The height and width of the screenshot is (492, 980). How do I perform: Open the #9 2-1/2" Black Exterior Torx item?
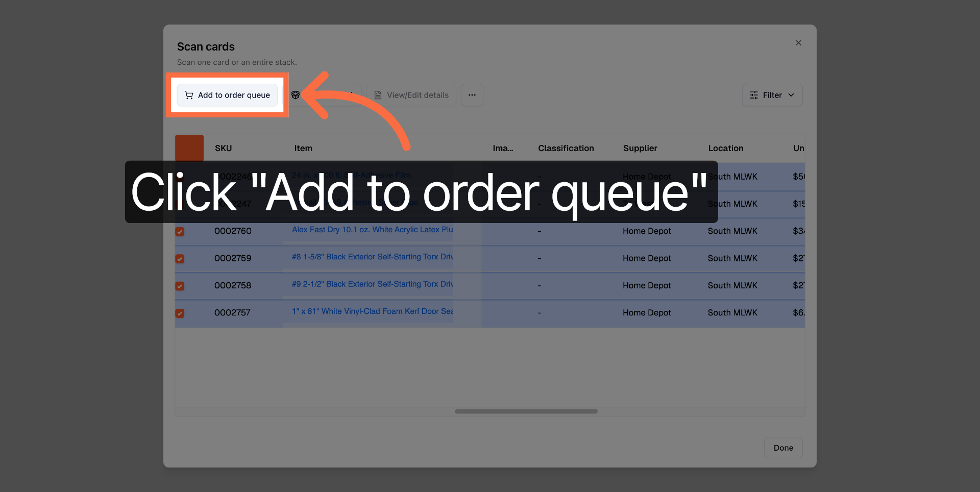pyautogui.click(x=373, y=284)
